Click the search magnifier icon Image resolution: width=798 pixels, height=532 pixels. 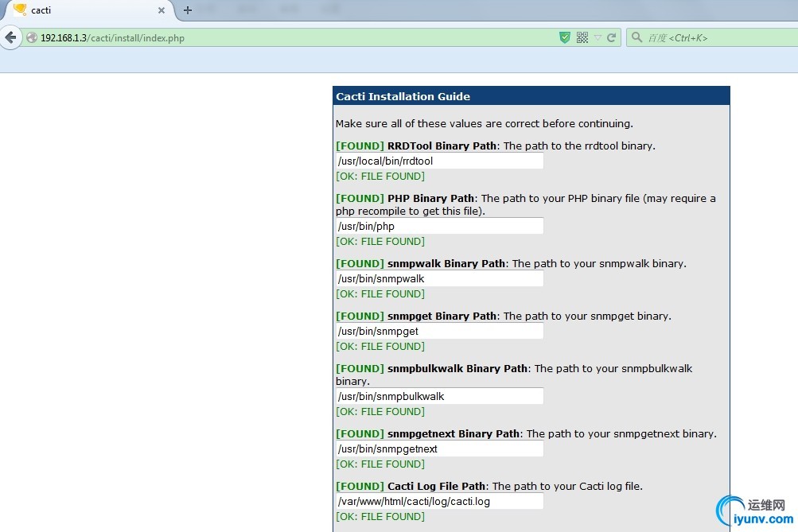pyautogui.click(x=636, y=37)
